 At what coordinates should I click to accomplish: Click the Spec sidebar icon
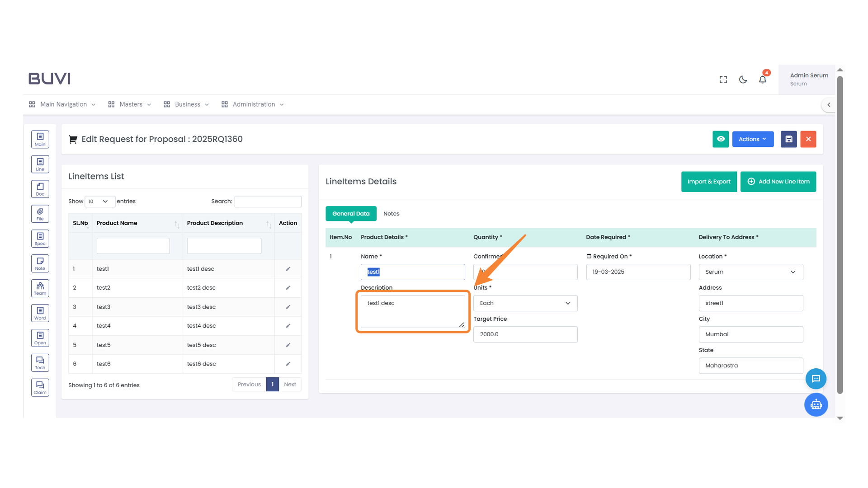(40, 238)
